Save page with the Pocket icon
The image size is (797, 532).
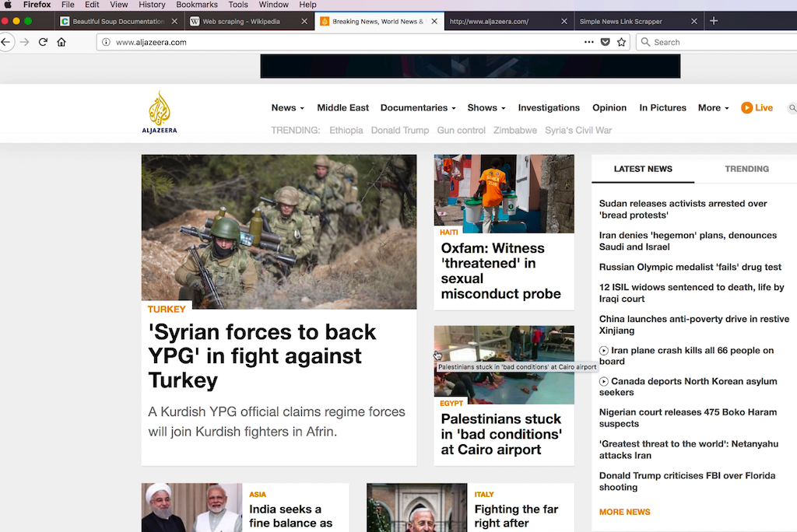click(x=604, y=42)
